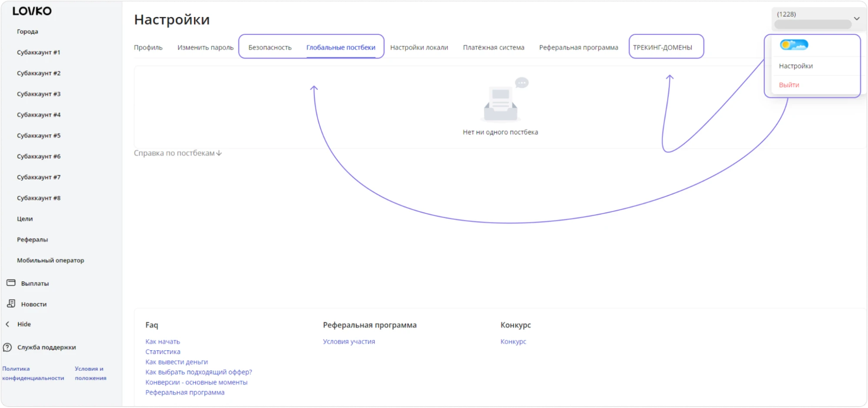Select Субаккаунт #8 in sidebar

coord(39,198)
